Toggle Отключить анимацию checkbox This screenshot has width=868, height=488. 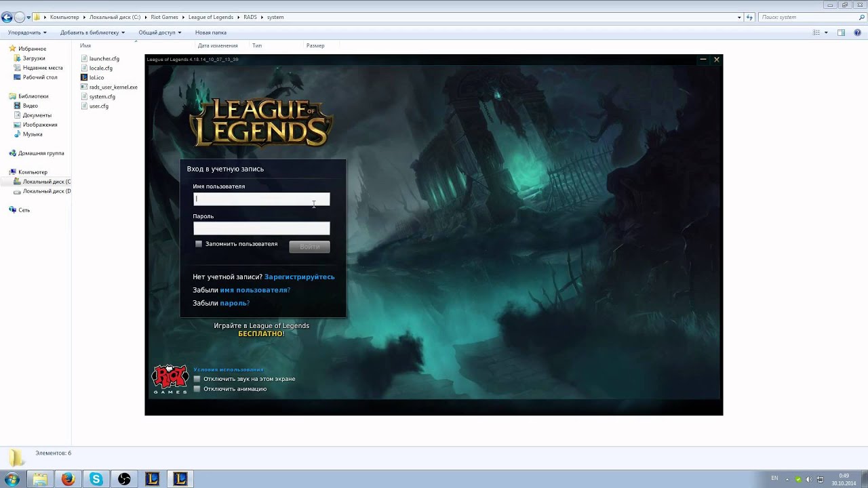(197, 389)
